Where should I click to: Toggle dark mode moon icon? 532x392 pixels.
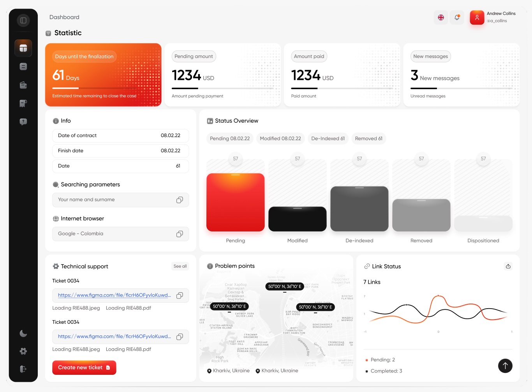[x=23, y=333]
